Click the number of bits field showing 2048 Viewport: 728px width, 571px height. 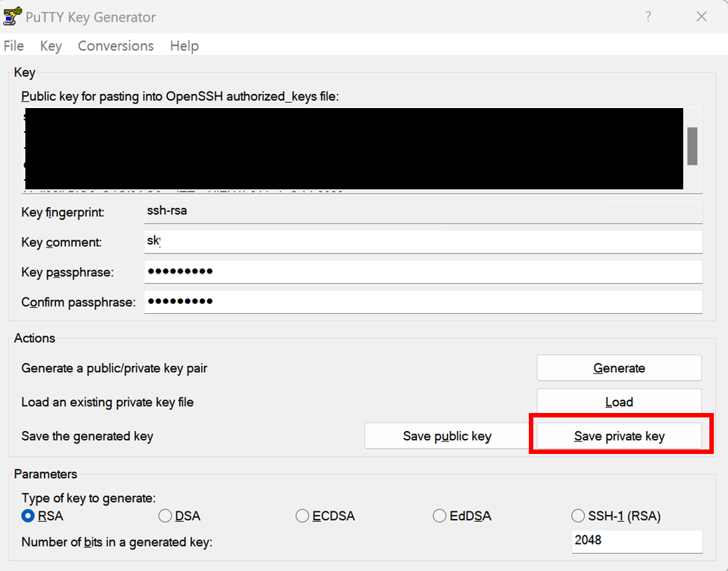pyautogui.click(x=637, y=541)
